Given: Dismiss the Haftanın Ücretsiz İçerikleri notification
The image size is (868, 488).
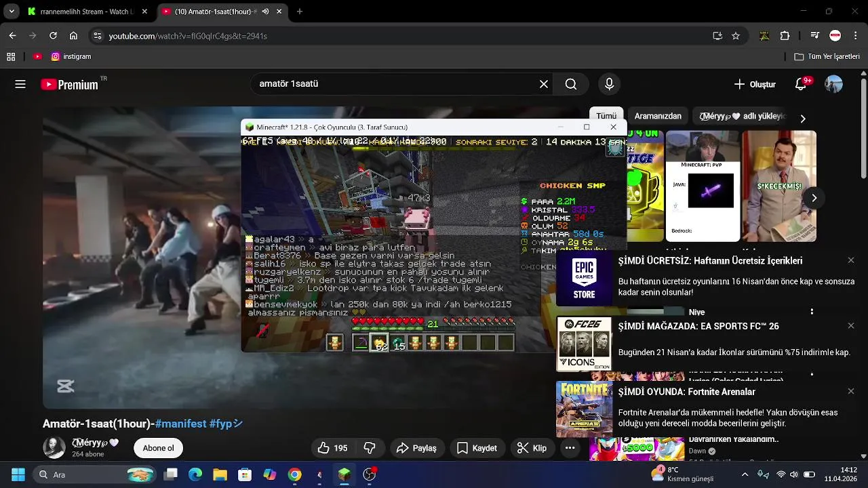Looking at the screenshot, I should click(x=851, y=260).
